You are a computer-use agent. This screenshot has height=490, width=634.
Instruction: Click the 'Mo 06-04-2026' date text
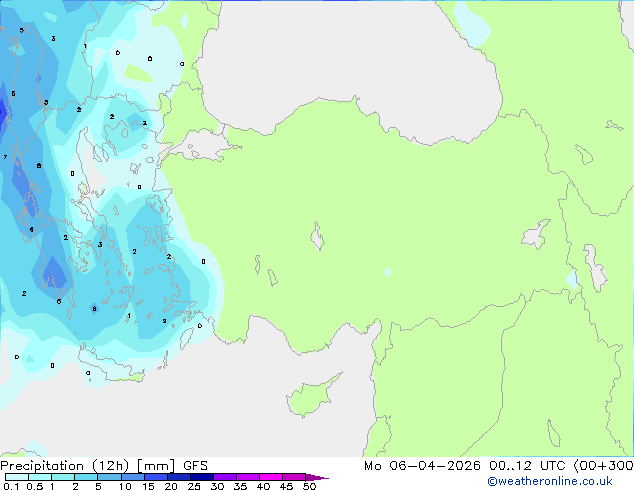422,466
